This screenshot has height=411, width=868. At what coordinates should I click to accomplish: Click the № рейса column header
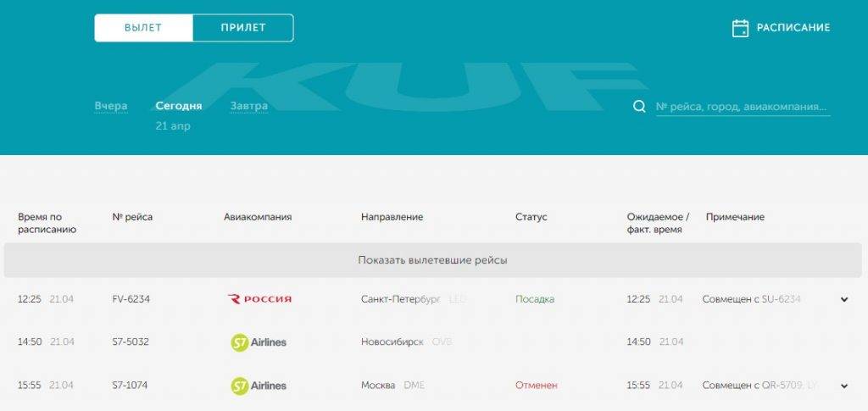point(131,218)
